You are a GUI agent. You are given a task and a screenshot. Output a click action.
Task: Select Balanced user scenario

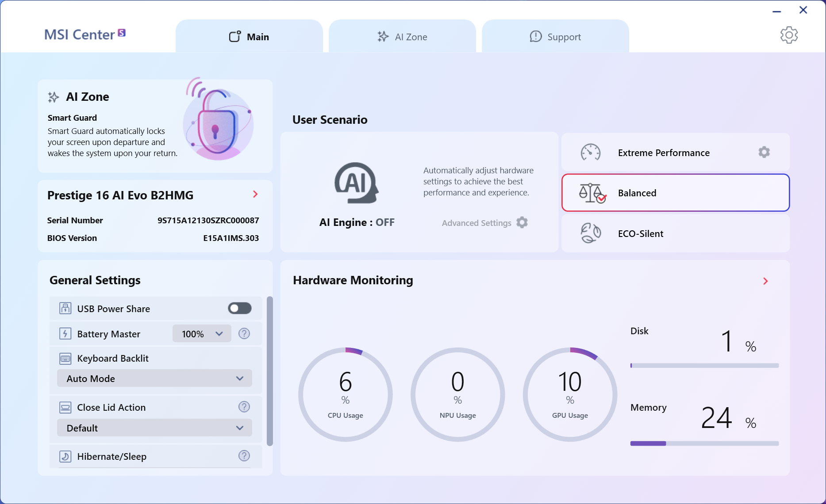point(675,193)
